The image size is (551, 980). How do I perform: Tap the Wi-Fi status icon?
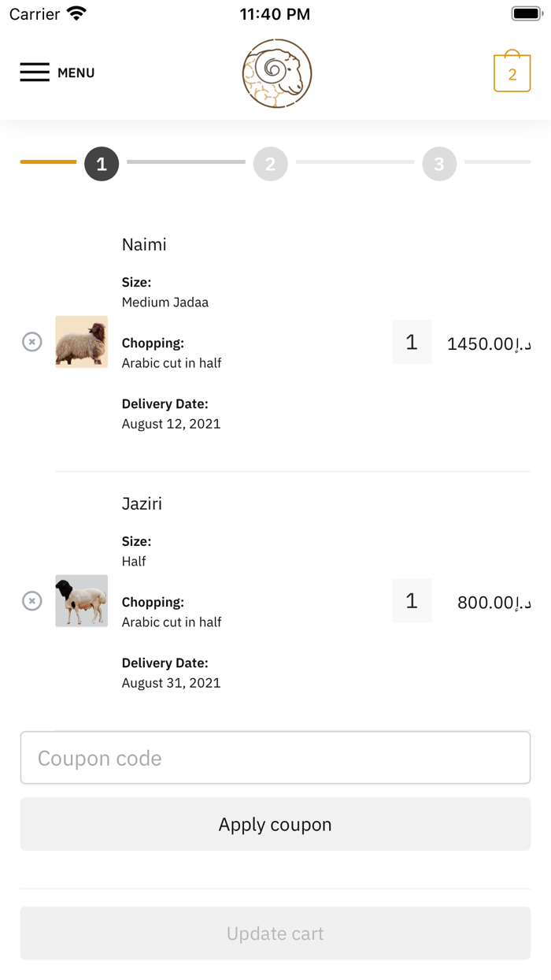pos(76,13)
